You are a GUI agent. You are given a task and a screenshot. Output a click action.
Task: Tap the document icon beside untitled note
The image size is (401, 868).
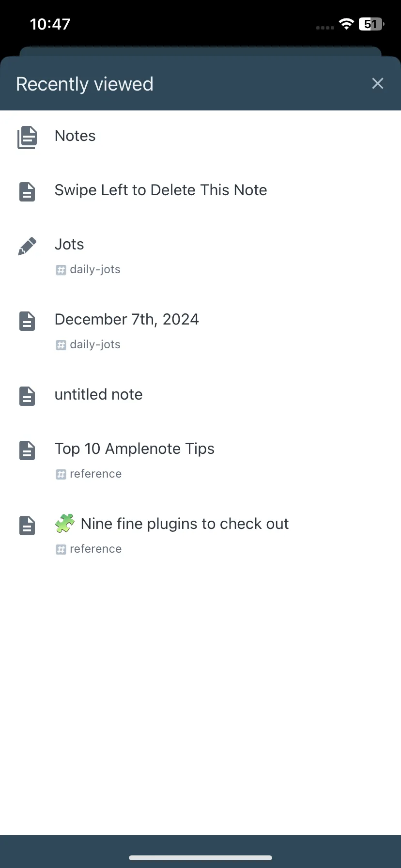coord(27,396)
